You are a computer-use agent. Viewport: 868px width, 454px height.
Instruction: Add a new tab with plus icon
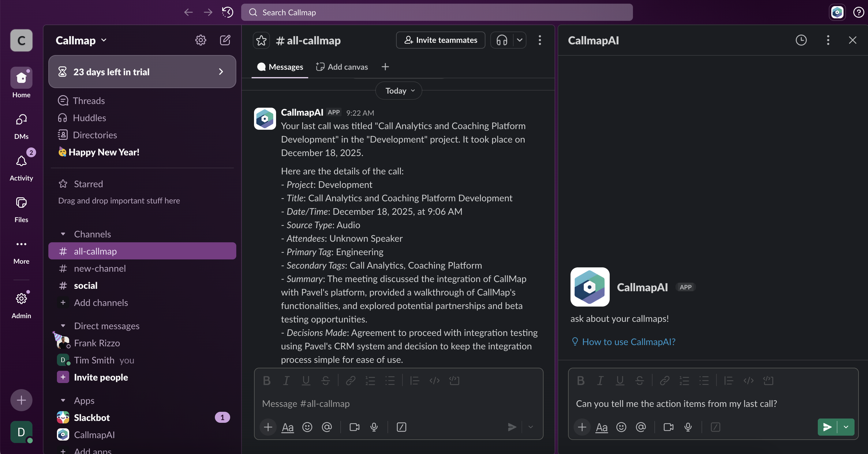click(385, 67)
